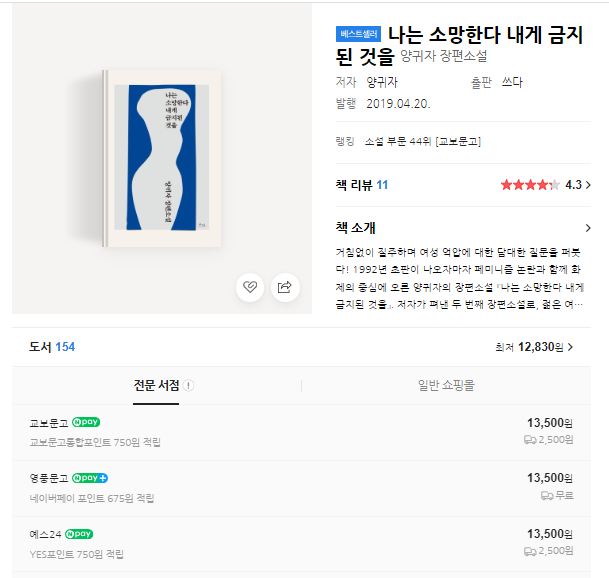Click the info icon beside 전문 서점
The width and height of the screenshot is (609, 578).
(189, 385)
